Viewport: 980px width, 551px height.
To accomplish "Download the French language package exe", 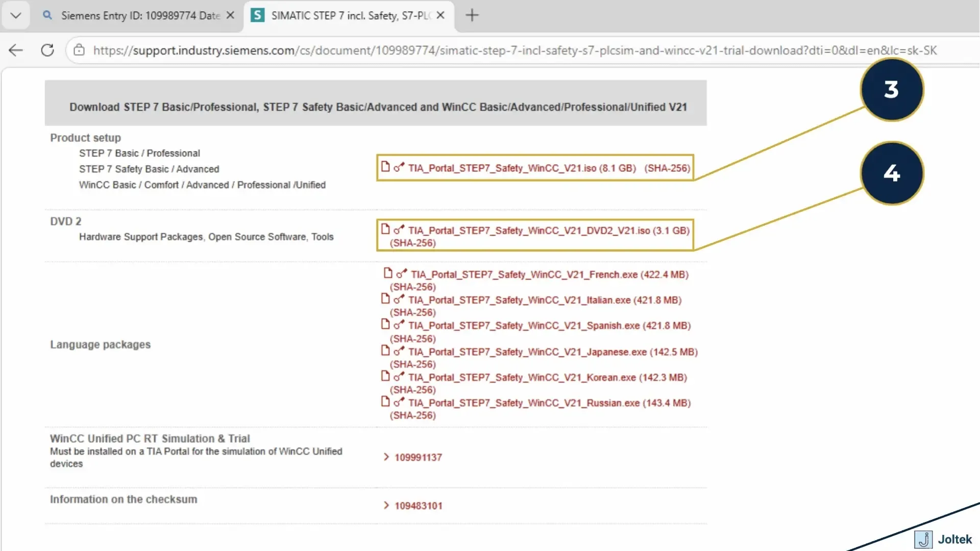I will pos(550,274).
